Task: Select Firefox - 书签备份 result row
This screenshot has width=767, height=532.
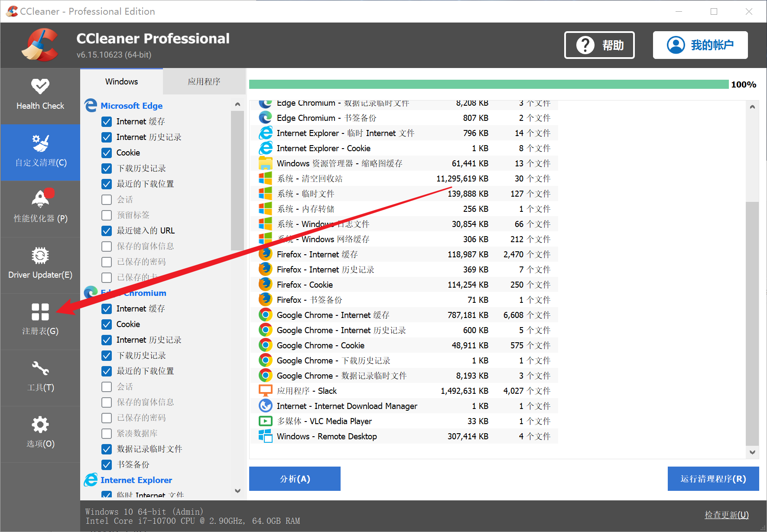Action: (404, 300)
